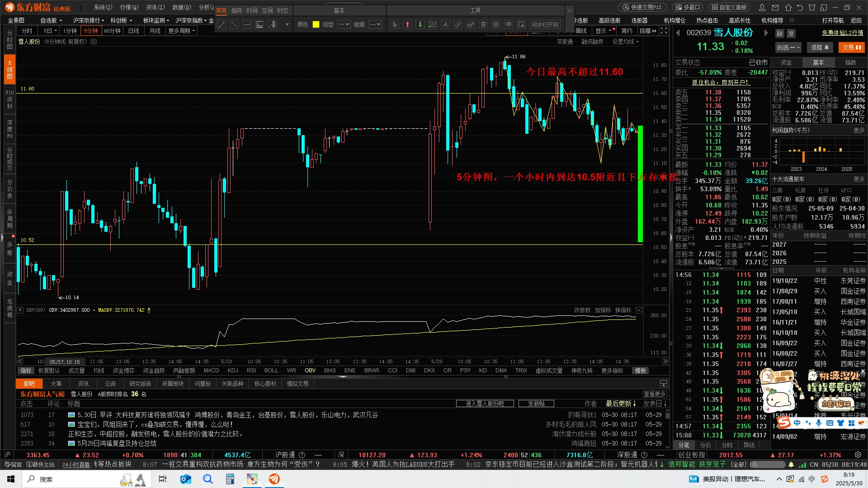Click 多窗口 button

click(688, 8)
